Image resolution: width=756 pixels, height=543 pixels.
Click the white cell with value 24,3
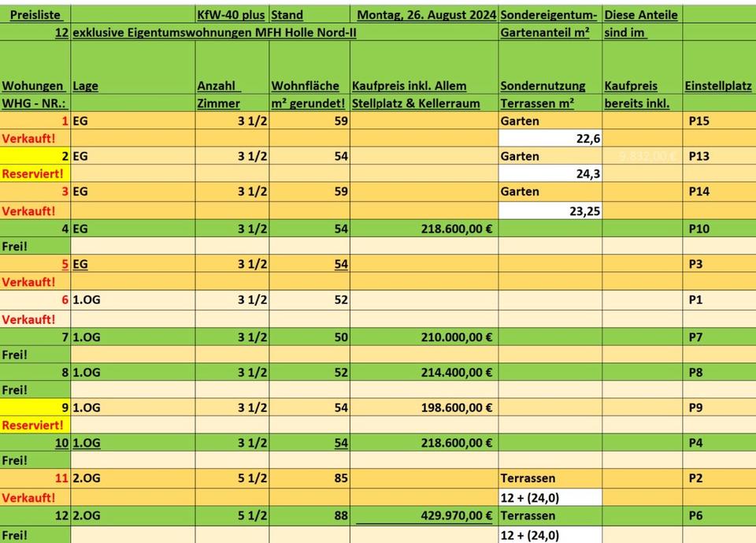pyautogui.click(x=550, y=173)
